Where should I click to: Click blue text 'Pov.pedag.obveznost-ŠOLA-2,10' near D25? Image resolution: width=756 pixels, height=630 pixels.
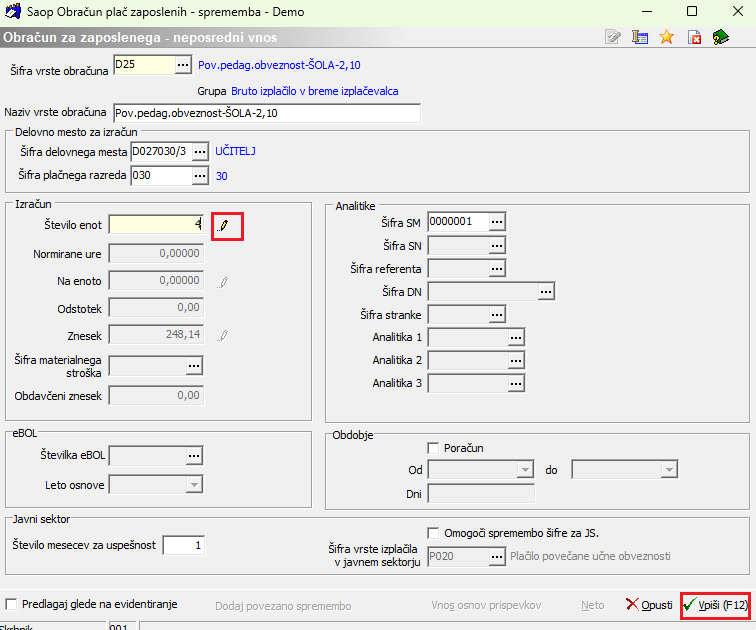pos(279,65)
